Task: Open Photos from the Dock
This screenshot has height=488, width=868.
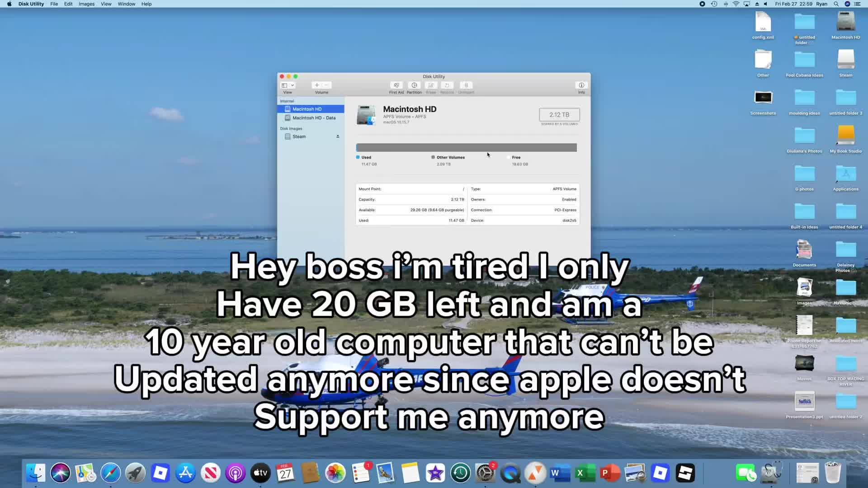Action: coord(335,473)
